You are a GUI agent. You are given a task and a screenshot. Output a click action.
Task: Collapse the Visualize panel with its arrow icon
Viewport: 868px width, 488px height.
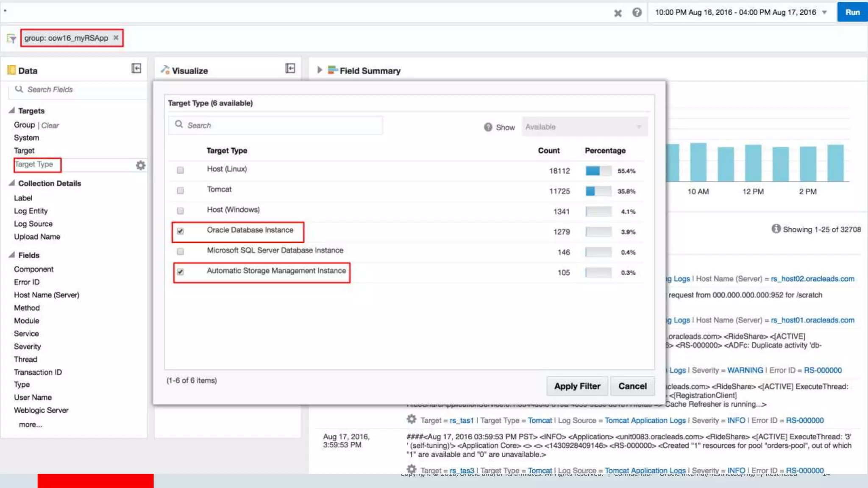290,69
